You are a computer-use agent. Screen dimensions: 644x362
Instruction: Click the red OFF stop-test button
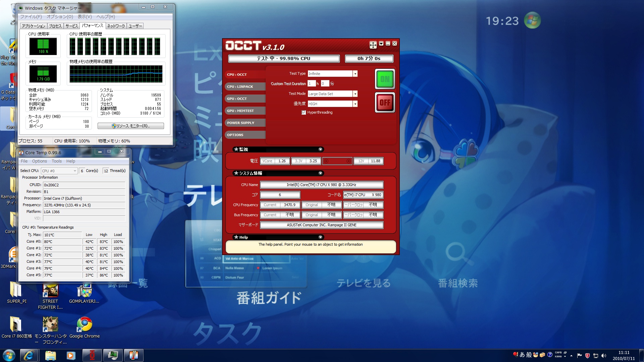click(x=385, y=103)
